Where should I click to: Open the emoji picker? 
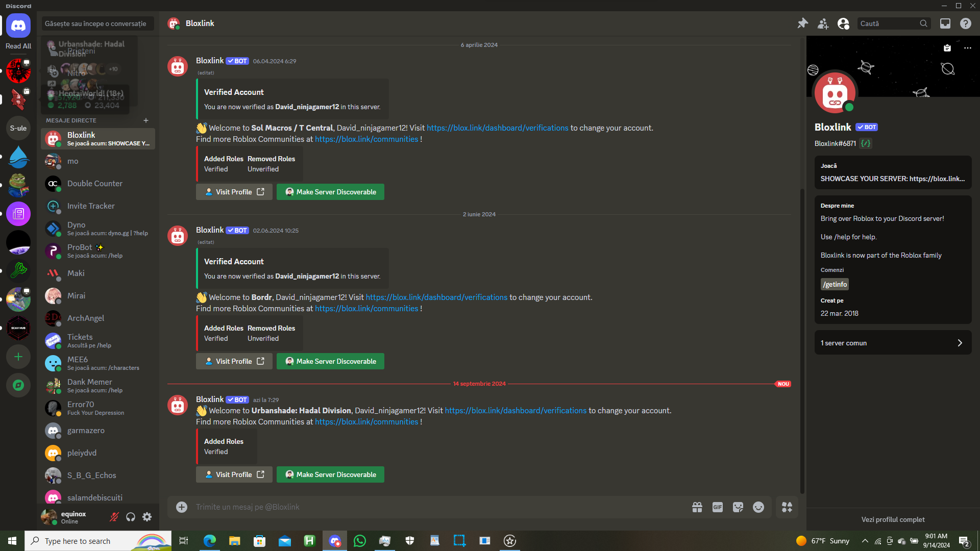[758, 507]
